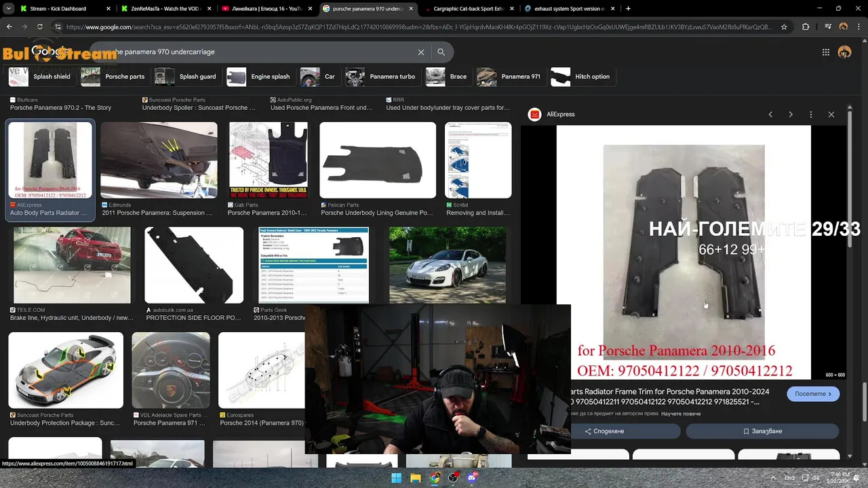Open the white Panamera car photo result

click(448, 265)
